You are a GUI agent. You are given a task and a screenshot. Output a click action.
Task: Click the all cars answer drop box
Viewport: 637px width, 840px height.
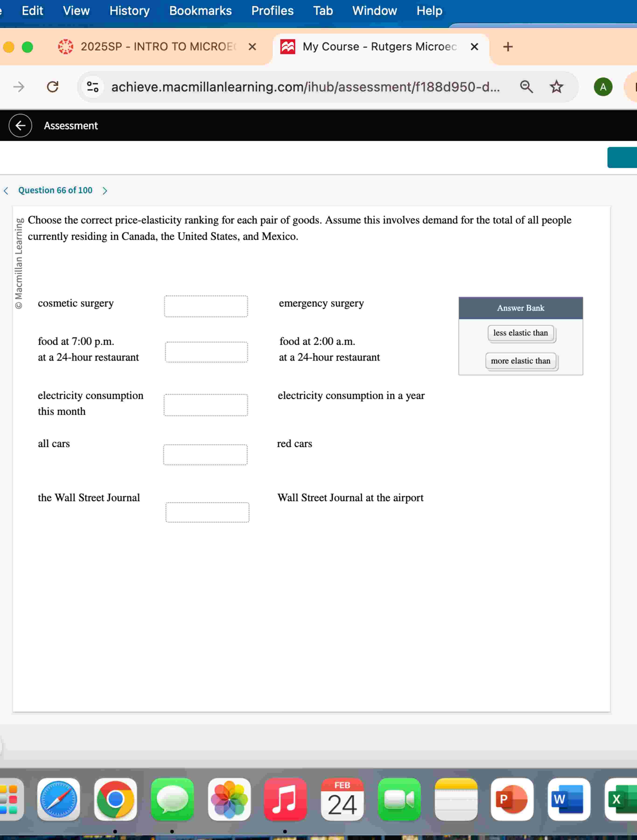(205, 455)
